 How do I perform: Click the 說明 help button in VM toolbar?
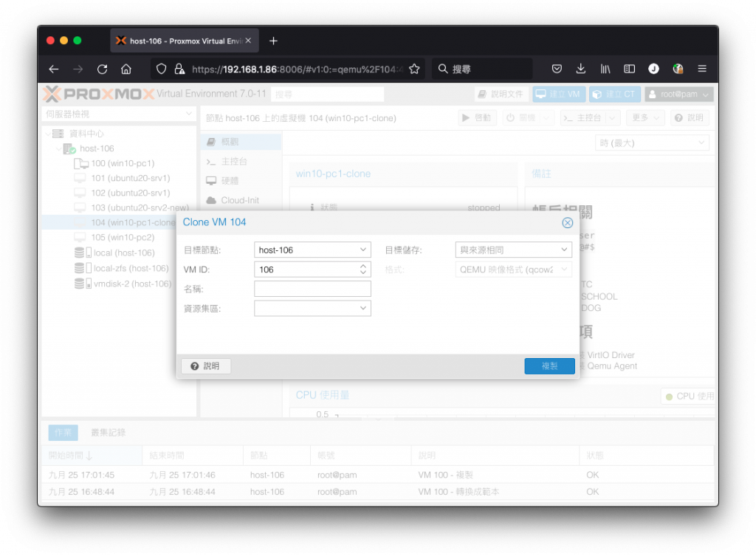pyautogui.click(x=690, y=117)
